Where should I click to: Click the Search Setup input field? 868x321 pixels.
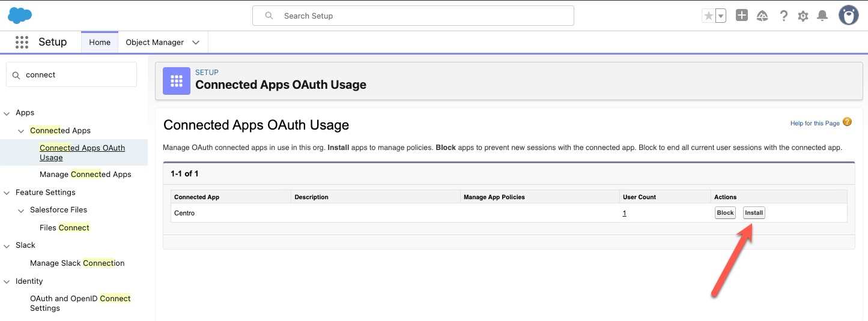(x=413, y=16)
